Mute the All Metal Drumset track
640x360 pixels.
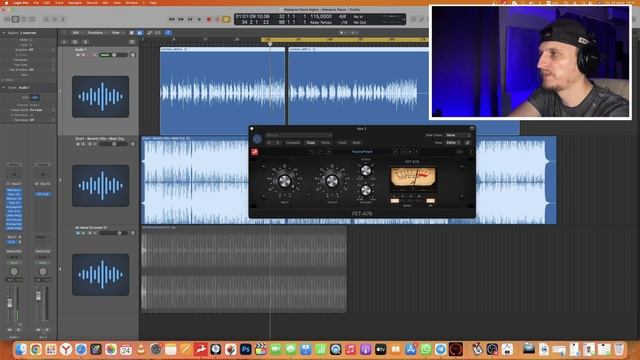pyautogui.click(x=78, y=233)
